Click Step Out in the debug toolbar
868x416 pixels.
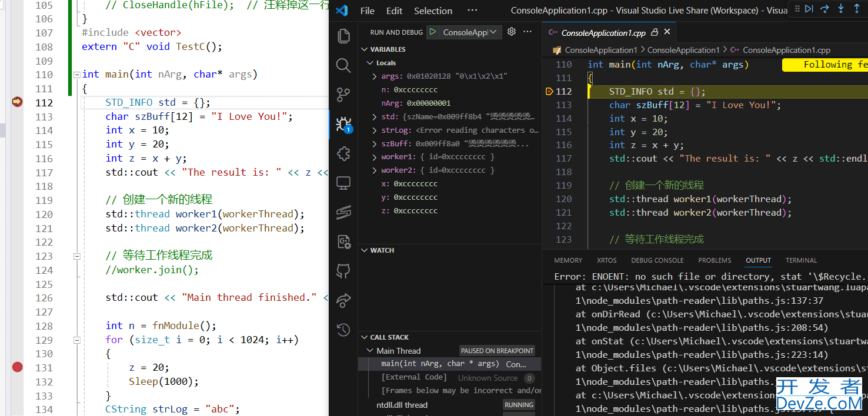click(856, 9)
